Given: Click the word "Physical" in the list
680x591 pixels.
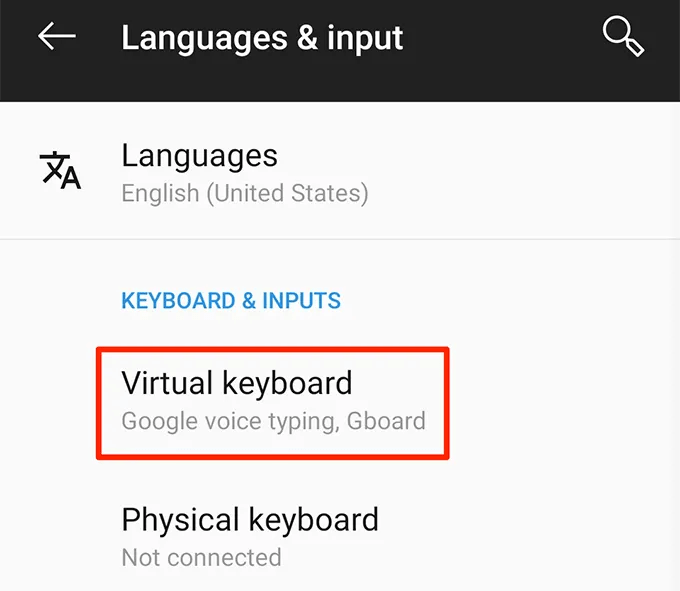Looking at the screenshot, I should [x=181, y=520].
